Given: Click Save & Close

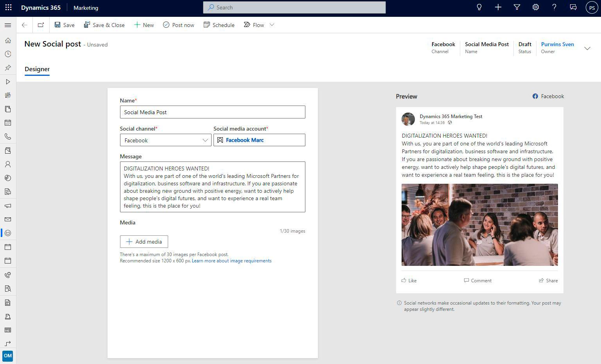Looking at the screenshot, I should coord(104,25).
